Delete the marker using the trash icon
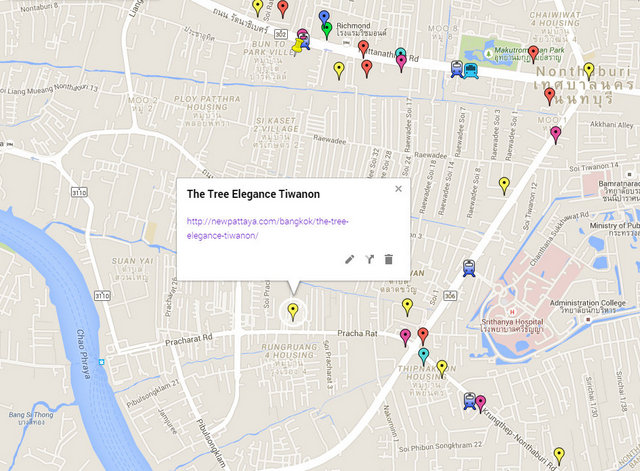640x471 pixels. pos(389,260)
